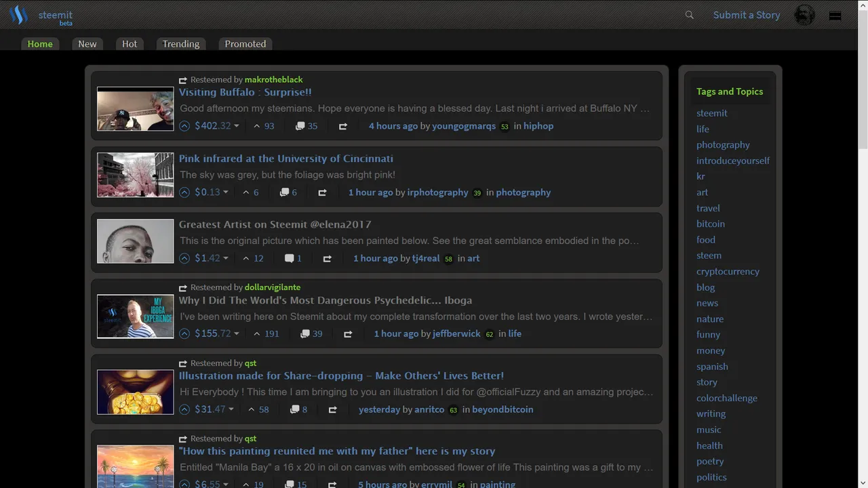Open the beyondbitcoin tag link

(502, 409)
